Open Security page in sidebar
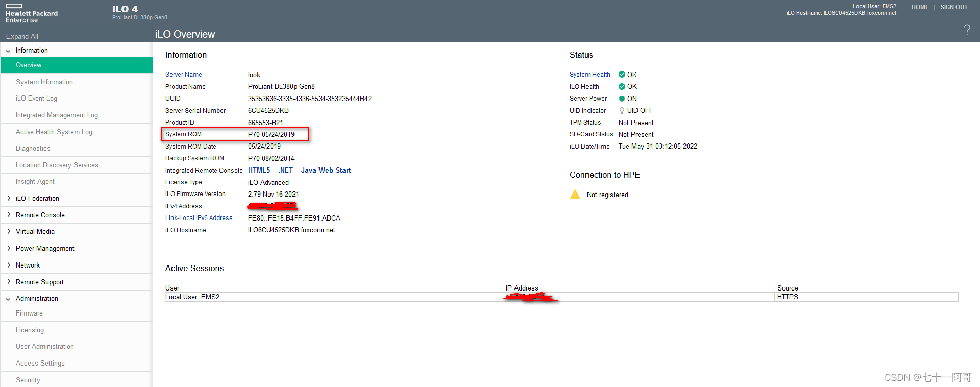980x387 pixels. 77,380
